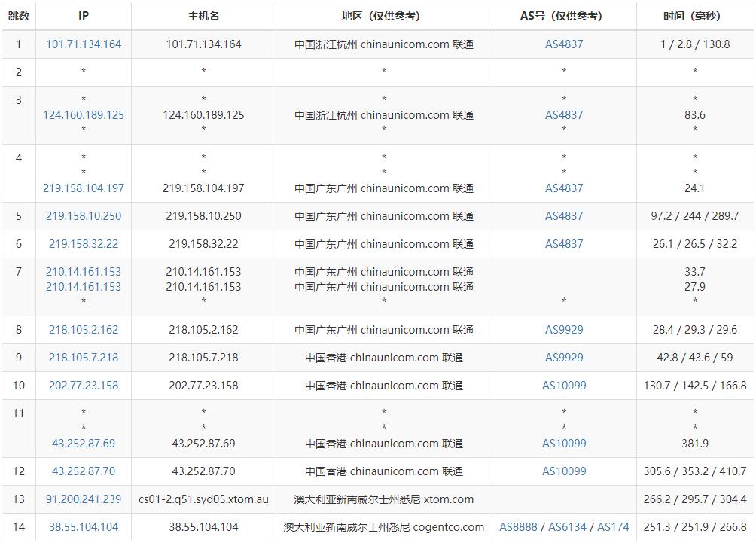The height and width of the screenshot is (543, 756).
Task: Click the blue 124.160.189.125 IP link
Action: (84, 115)
